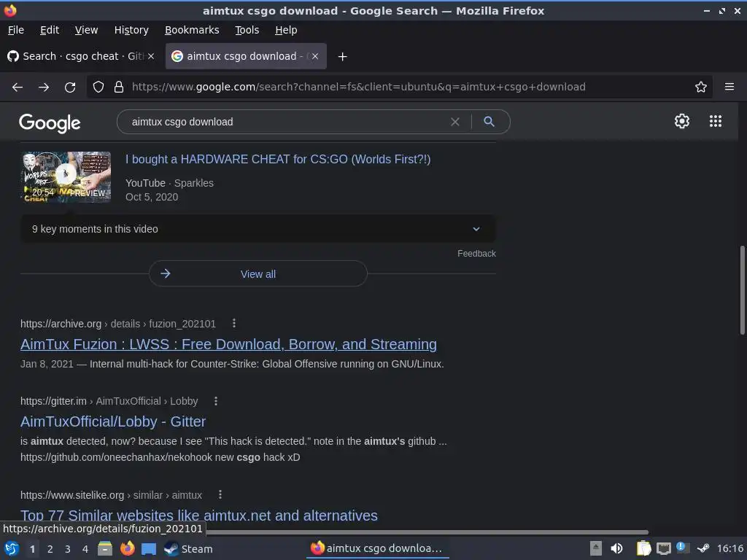
Task: Open the removable media eject tray icon
Action: (595, 548)
